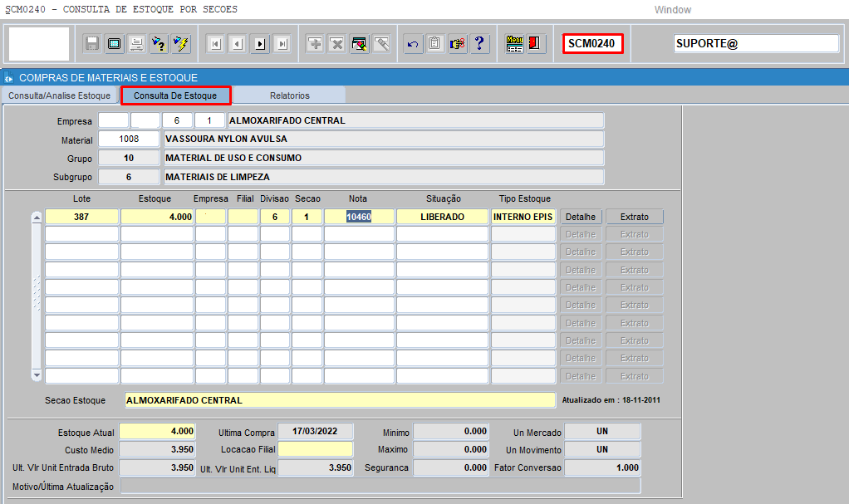Click the Motivo/Última Atualização field
The width and height of the screenshot is (849, 504).
coord(380,486)
